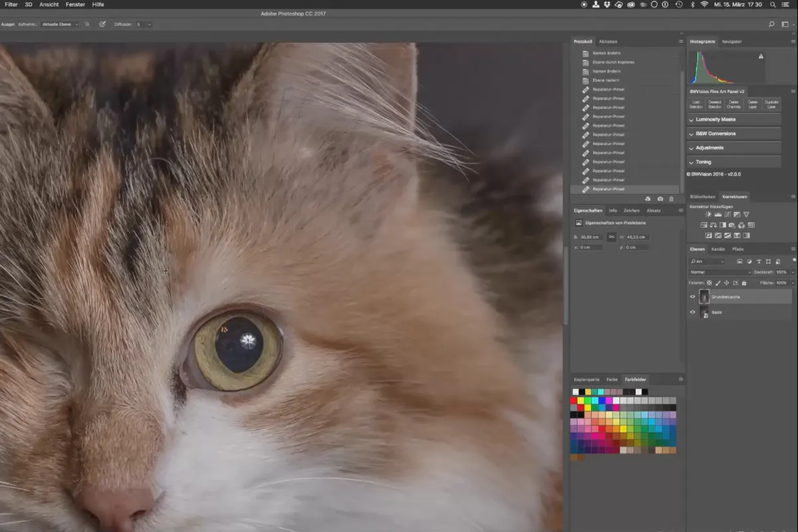Filter layers by shape icon
This screenshot has height=532, width=798.
pos(768,261)
